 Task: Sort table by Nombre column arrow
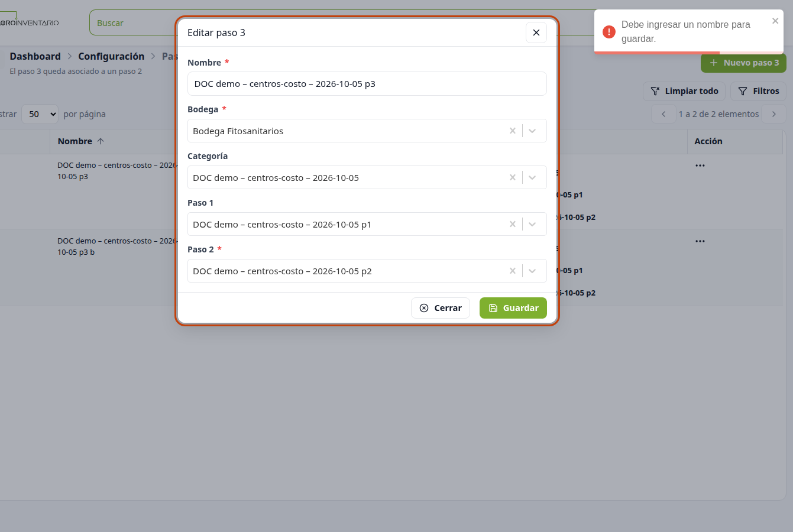pos(101,141)
